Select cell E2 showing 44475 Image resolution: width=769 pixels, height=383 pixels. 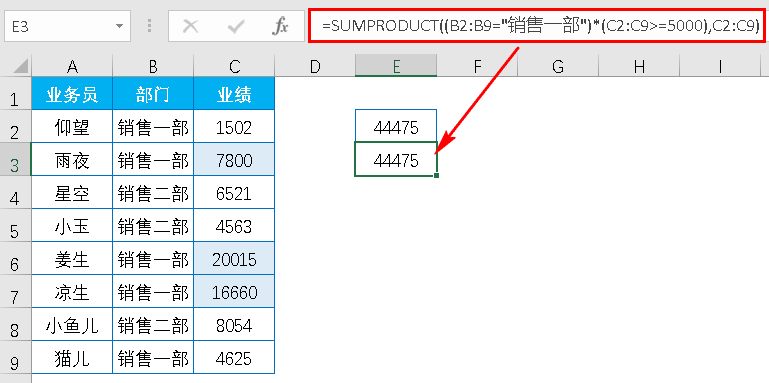pos(396,126)
